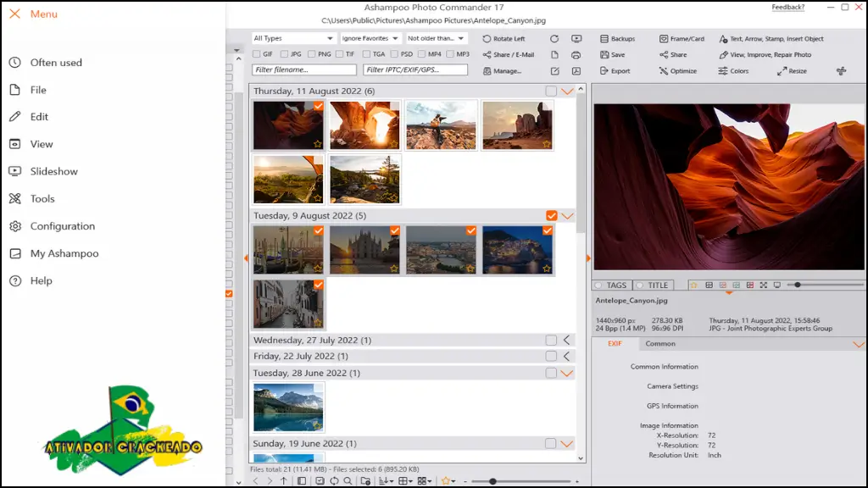The width and height of the screenshot is (868, 488).
Task: Deselect the checkbox on the Milan cathedral thumbnail
Action: 395,230
